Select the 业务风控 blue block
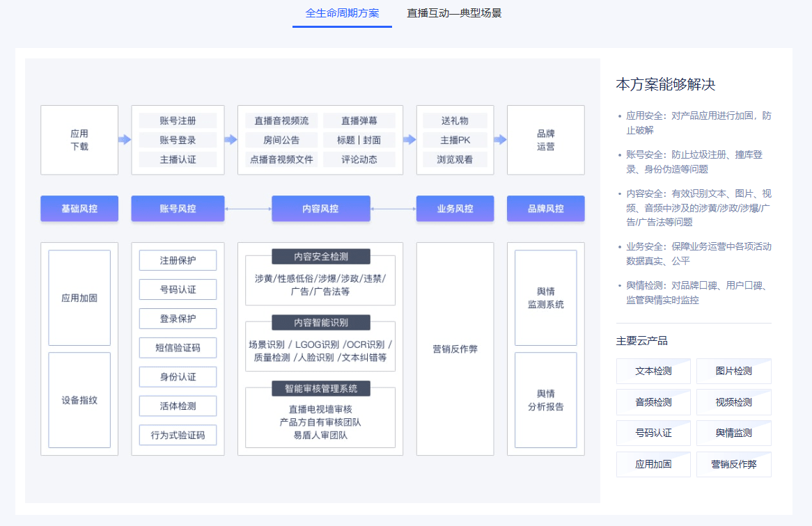812x526 pixels. pos(455,209)
